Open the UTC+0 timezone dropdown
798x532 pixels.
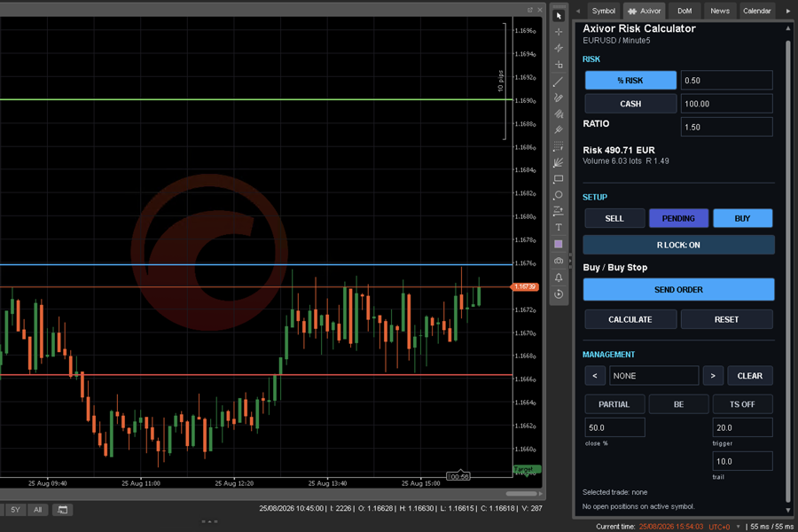tap(724, 527)
